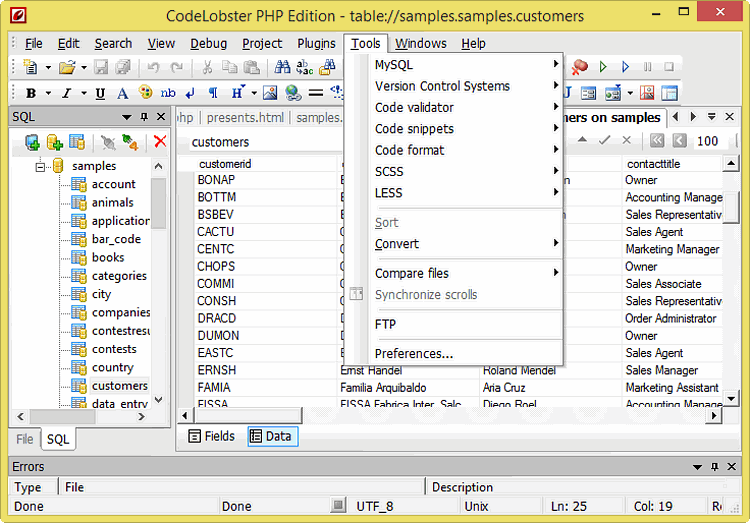Screen dimensions: 750x523
Task: Click the Bold B formatting icon
Action: click(x=31, y=93)
